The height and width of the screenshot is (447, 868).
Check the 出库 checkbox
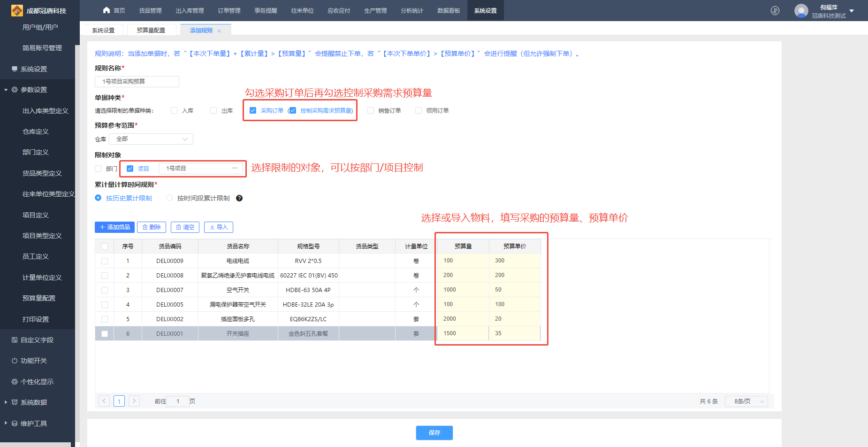(213, 110)
